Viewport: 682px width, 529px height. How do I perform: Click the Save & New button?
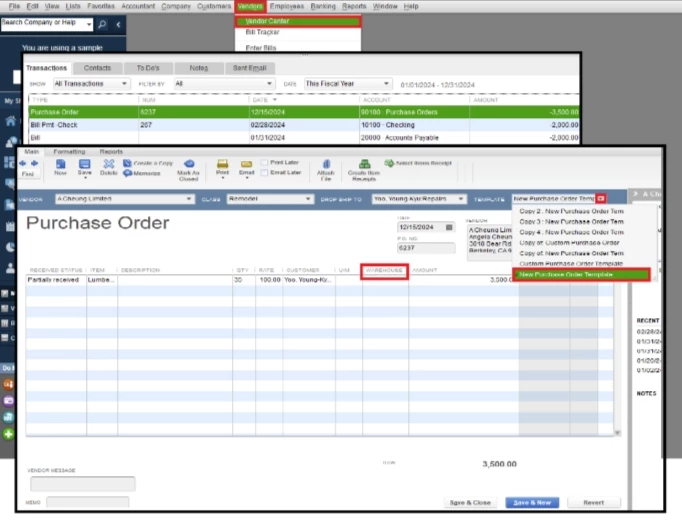[532, 502]
